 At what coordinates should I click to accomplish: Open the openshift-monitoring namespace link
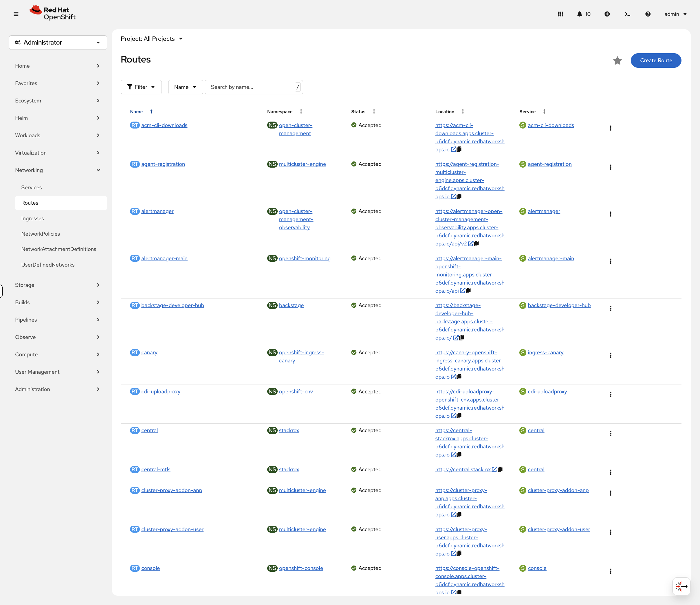click(304, 258)
